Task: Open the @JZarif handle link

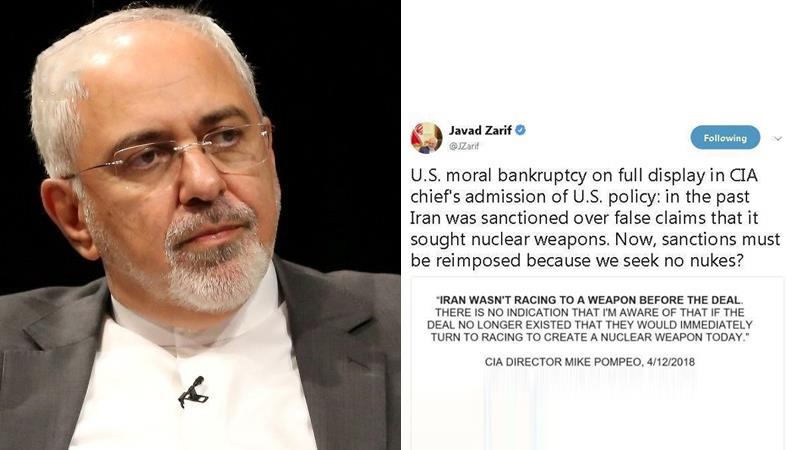Action: 464,146
